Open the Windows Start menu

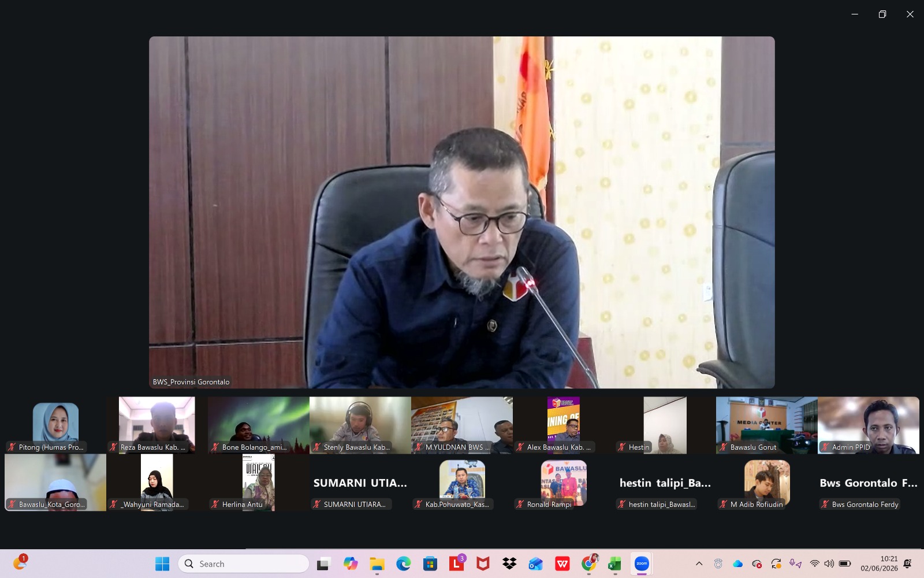tap(162, 564)
